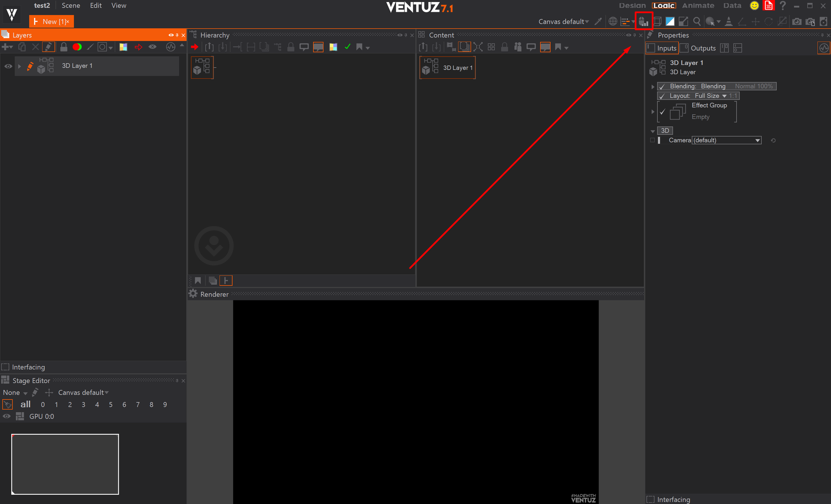The image size is (831, 504).
Task: Toggle the Blending checkbox in Properties
Action: [662, 86]
